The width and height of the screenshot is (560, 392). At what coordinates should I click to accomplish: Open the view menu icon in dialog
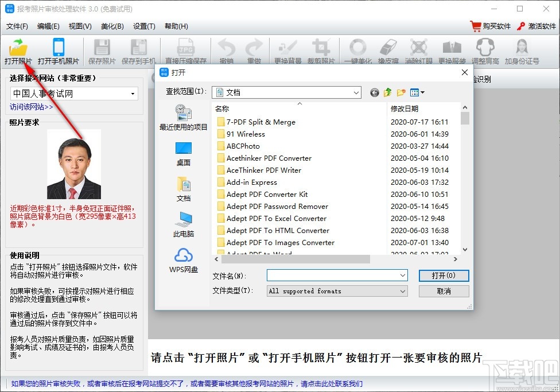click(417, 93)
